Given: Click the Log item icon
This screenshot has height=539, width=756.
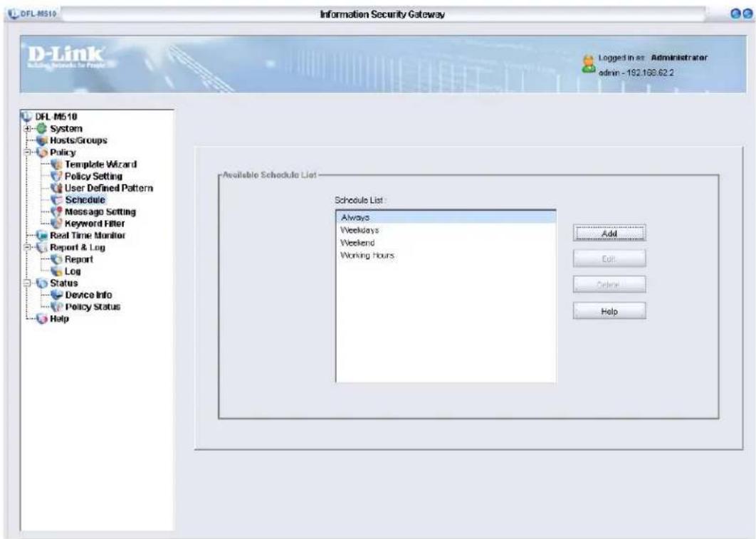Looking at the screenshot, I should pos(57,271).
